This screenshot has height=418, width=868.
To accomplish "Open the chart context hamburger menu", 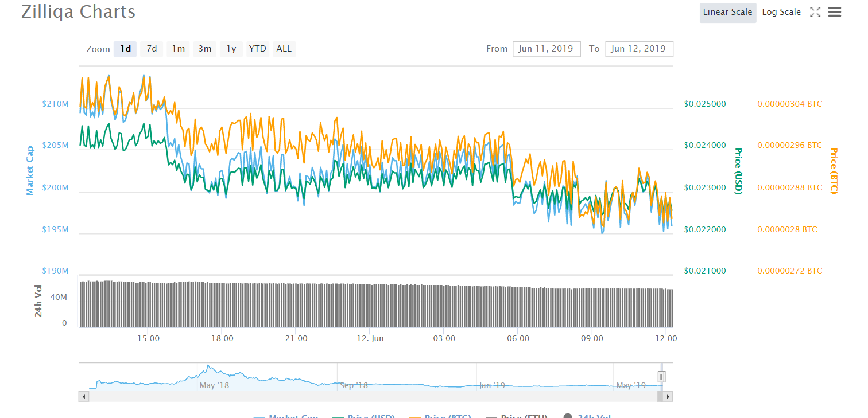I will 835,12.
